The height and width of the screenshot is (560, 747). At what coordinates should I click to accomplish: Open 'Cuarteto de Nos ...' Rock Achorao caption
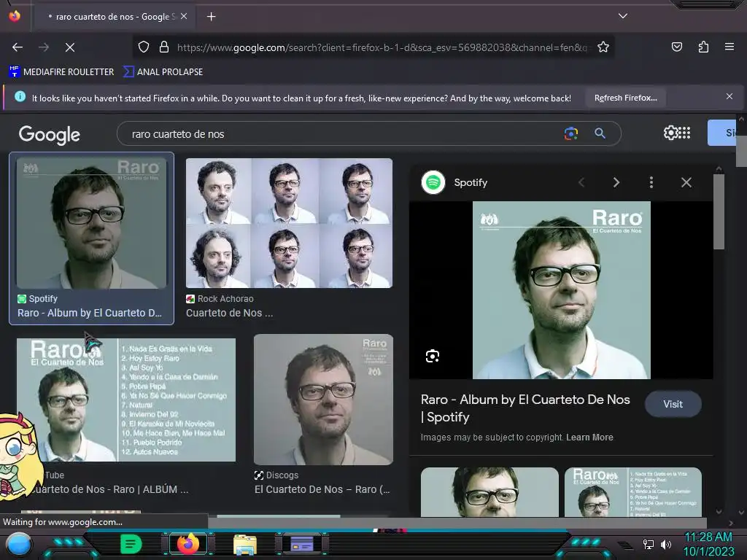pyautogui.click(x=229, y=313)
